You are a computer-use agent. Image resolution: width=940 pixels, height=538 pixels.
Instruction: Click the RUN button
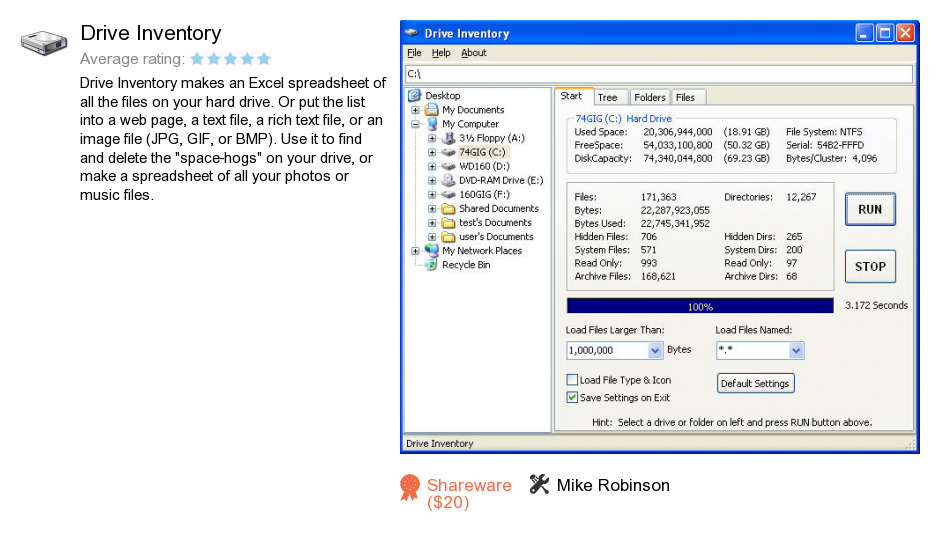click(x=870, y=209)
